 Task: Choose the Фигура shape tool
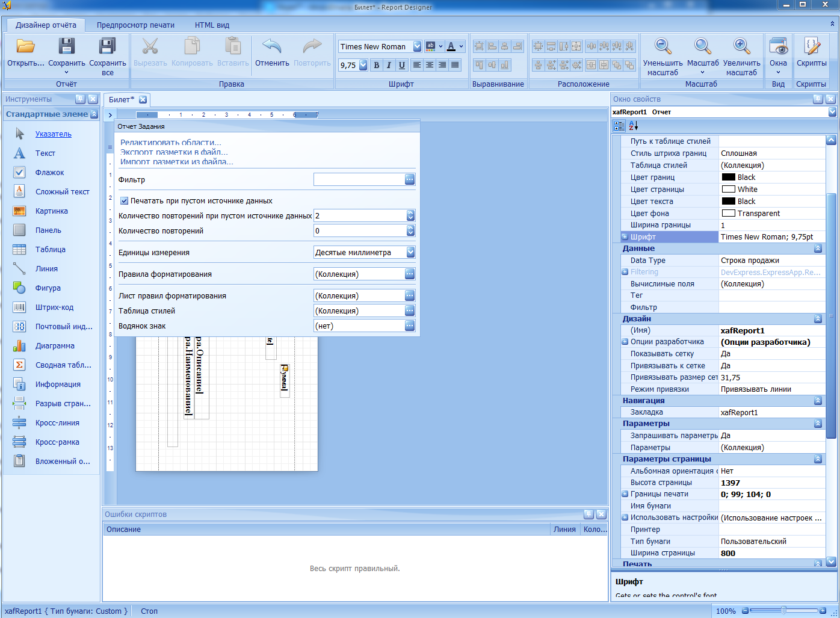point(48,288)
